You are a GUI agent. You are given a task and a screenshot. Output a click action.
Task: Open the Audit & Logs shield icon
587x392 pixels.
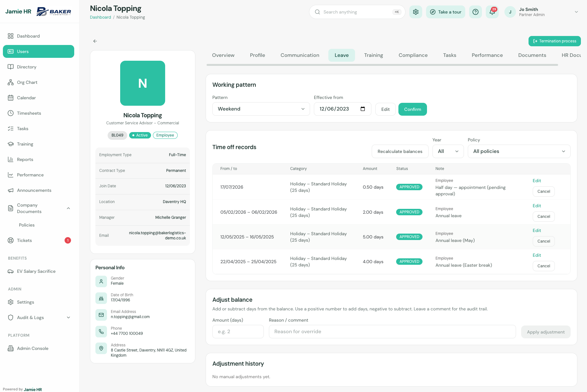(x=11, y=317)
